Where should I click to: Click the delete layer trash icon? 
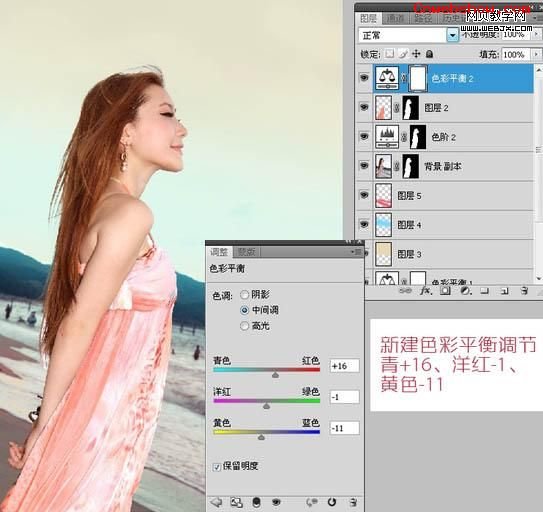tap(524, 291)
